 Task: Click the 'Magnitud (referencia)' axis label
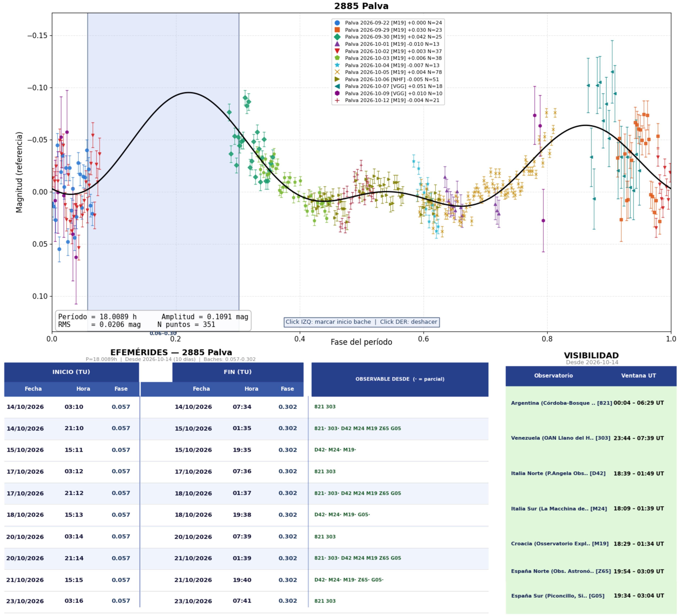(x=19, y=172)
